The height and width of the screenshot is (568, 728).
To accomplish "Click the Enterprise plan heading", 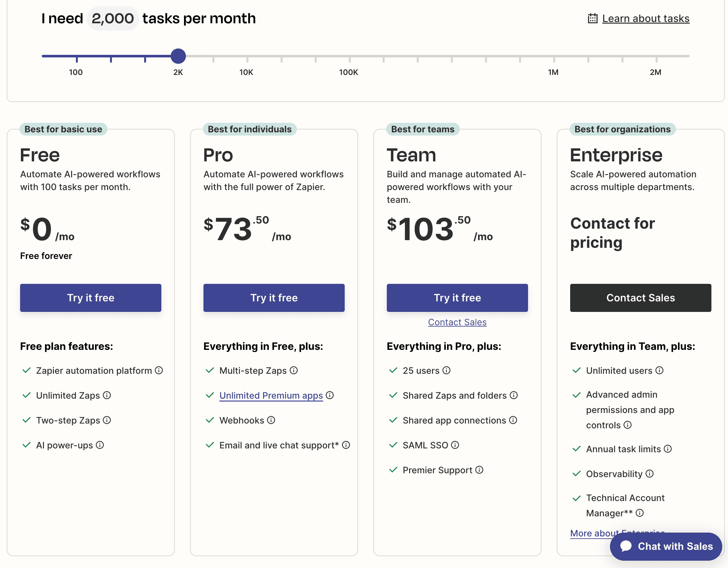I will [x=616, y=155].
